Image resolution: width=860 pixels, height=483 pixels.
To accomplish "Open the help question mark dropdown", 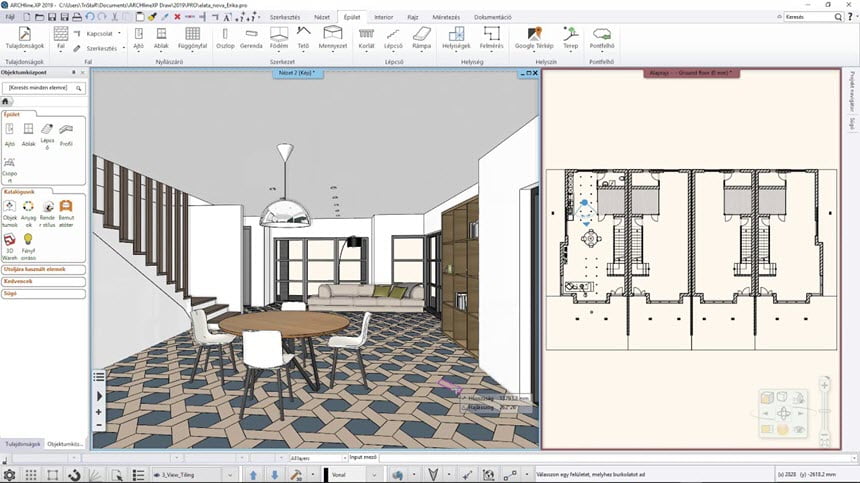I will [851, 17].
